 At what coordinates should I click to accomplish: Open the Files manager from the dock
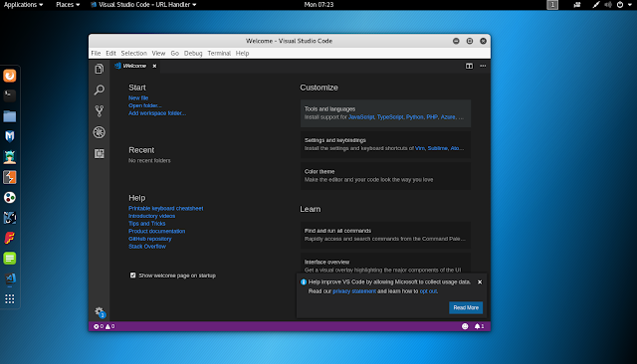[x=10, y=116]
